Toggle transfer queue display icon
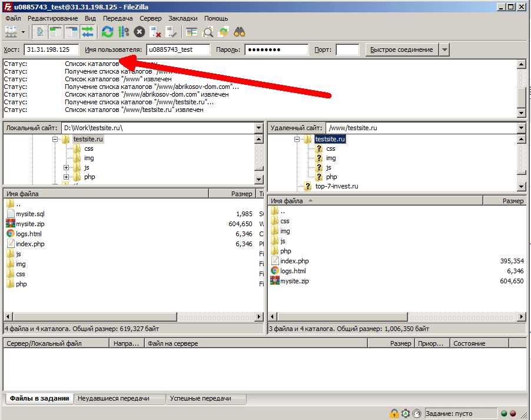Screen dimensions: 531x420 [88, 32]
